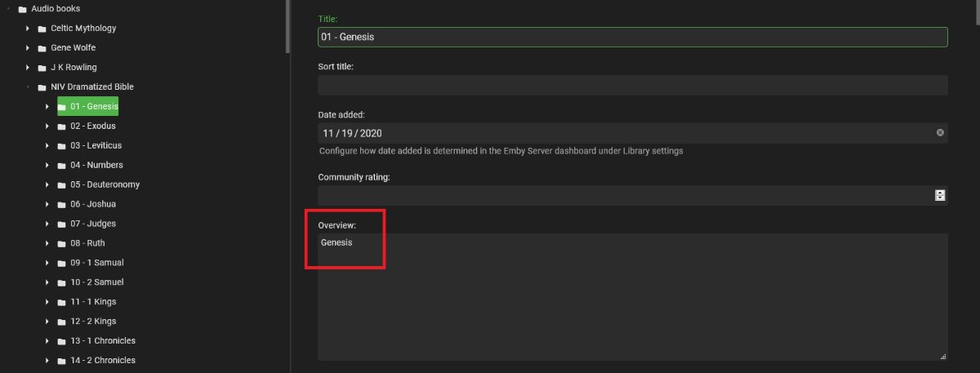Viewport: 980px width, 373px height.
Task: Click the Overview box resize handle
Action: click(943, 356)
